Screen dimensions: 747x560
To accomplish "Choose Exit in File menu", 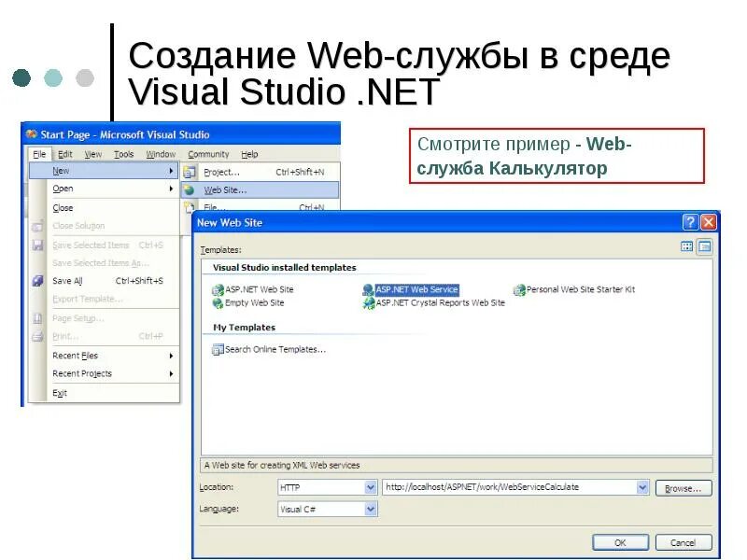I will click(104, 393).
